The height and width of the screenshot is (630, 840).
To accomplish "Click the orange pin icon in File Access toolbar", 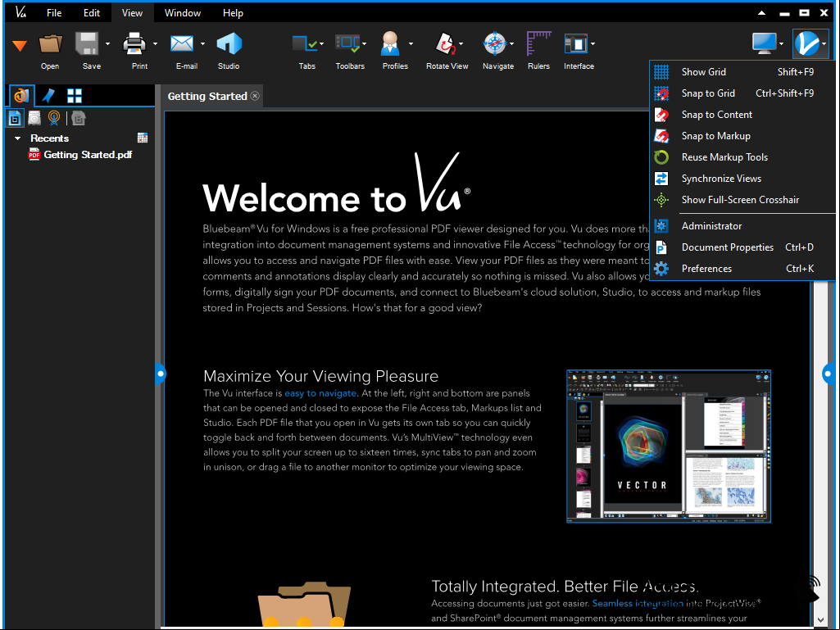I will pyautogui.click(x=54, y=118).
